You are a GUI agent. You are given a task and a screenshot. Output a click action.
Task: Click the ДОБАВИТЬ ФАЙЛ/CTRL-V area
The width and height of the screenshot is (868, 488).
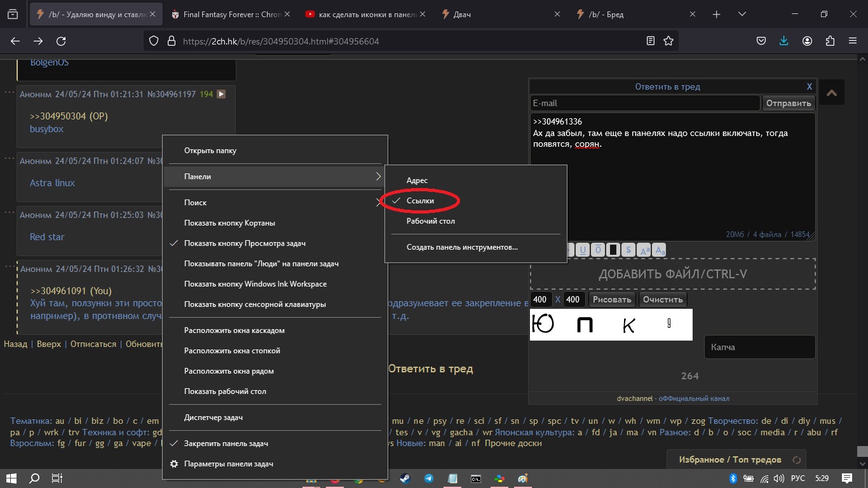(673, 274)
